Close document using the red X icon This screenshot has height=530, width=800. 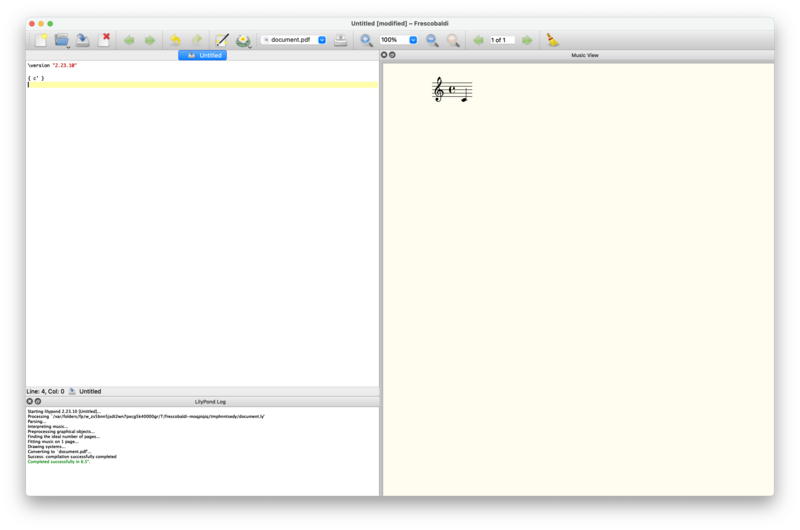click(x=104, y=40)
